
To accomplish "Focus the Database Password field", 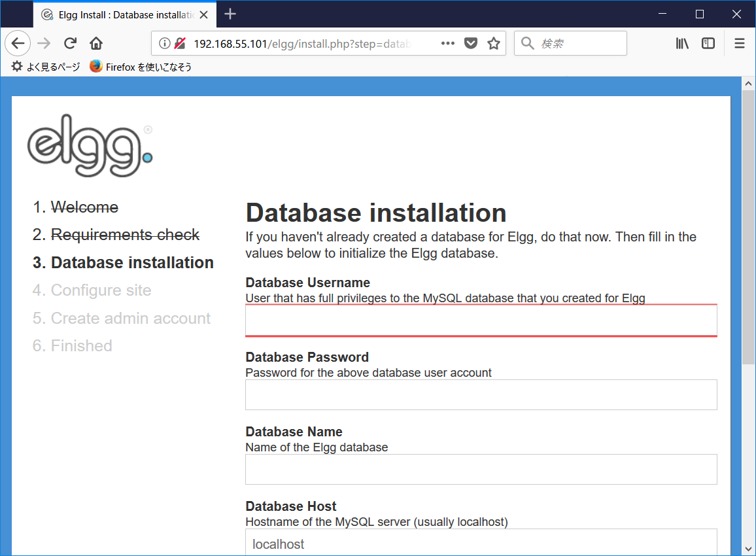I will click(x=481, y=394).
